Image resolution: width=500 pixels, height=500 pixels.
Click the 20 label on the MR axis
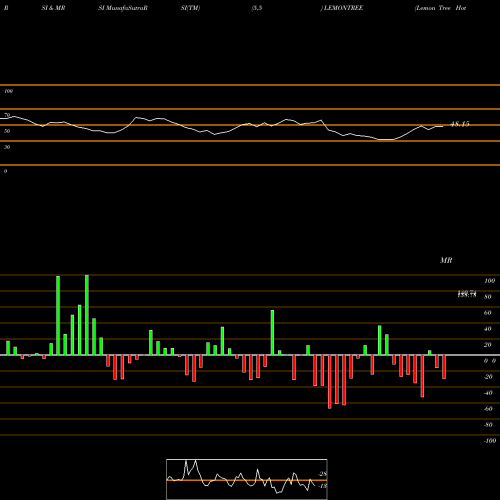(488, 345)
